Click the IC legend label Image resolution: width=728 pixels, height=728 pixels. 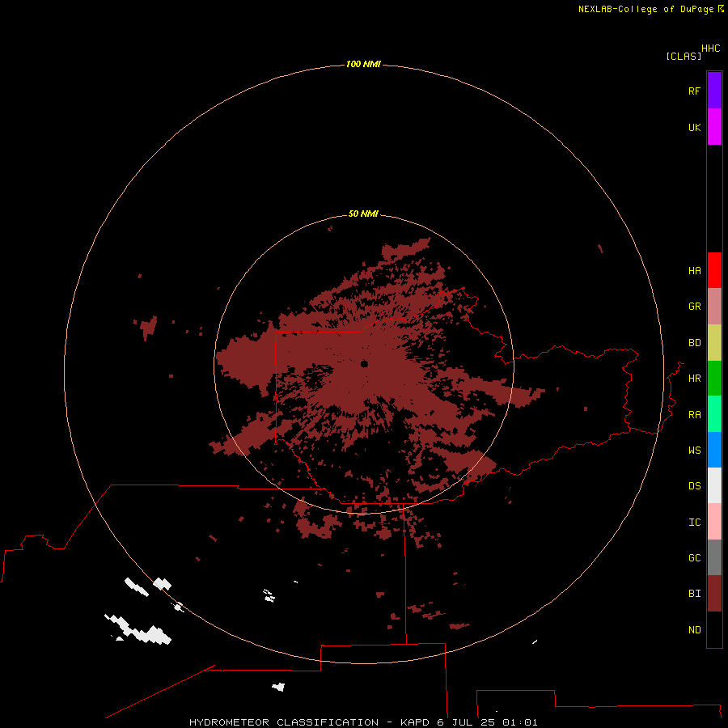point(695,523)
